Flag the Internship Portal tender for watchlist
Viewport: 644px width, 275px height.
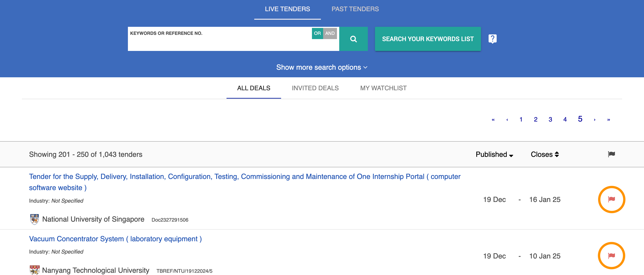(x=611, y=199)
